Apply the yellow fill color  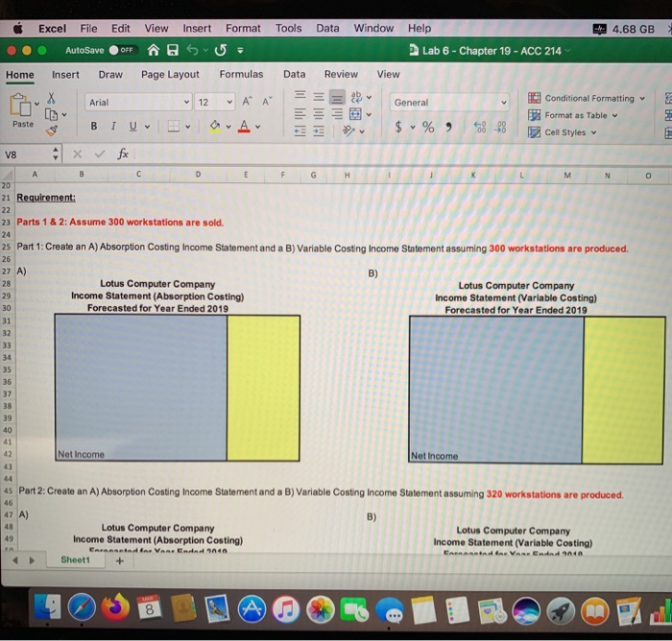tap(215, 127)
